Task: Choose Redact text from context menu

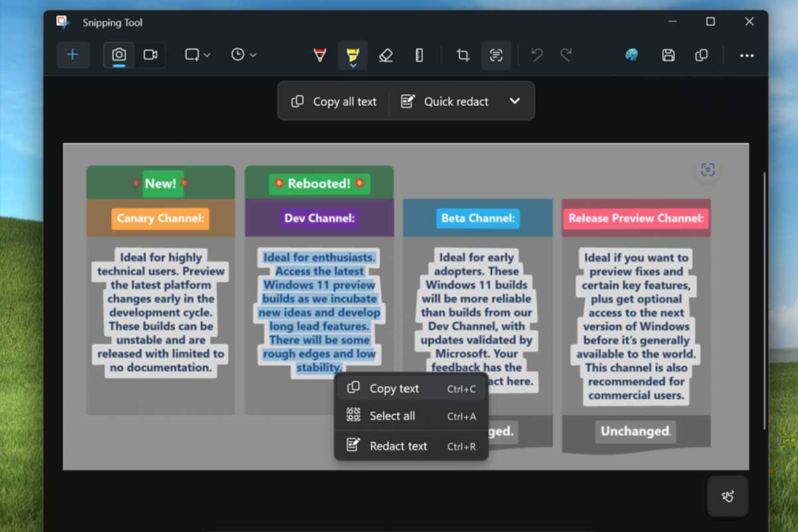Action: point(412,446)
